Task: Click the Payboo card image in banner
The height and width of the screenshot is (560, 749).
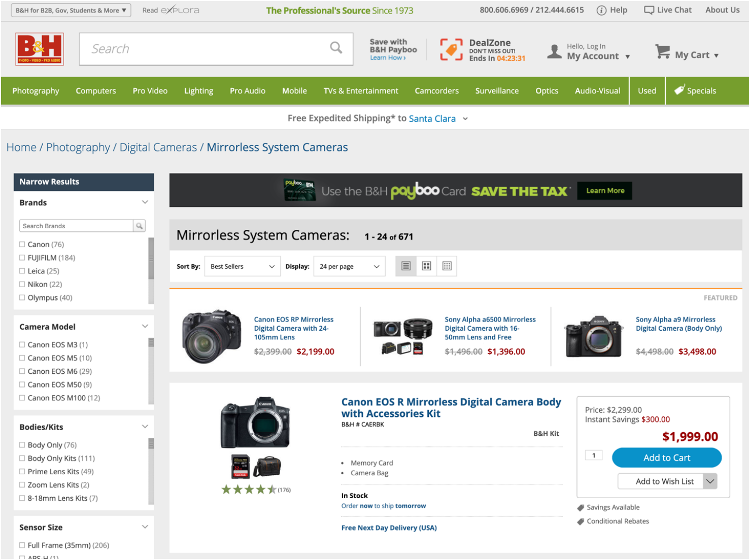Action: [299, 190]
